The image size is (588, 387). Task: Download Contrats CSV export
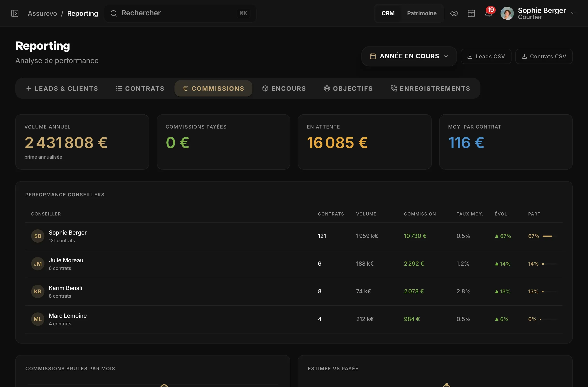tap(544, 56)
